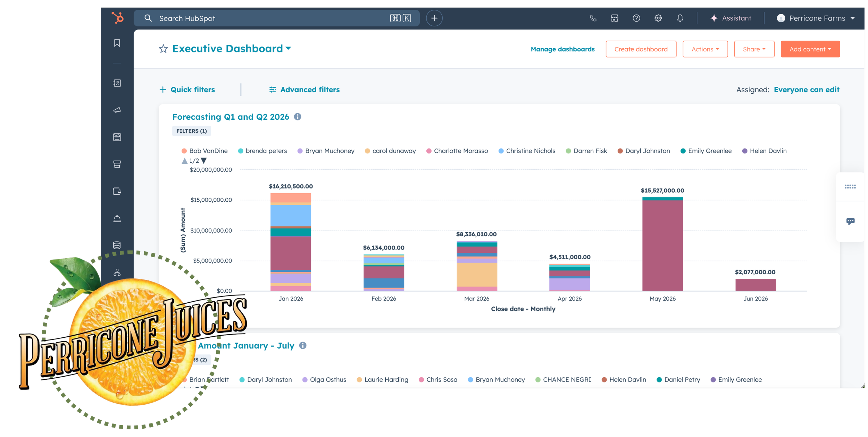
Task: Open the Bookmarks sidebar icon
Action: point(117,43)
